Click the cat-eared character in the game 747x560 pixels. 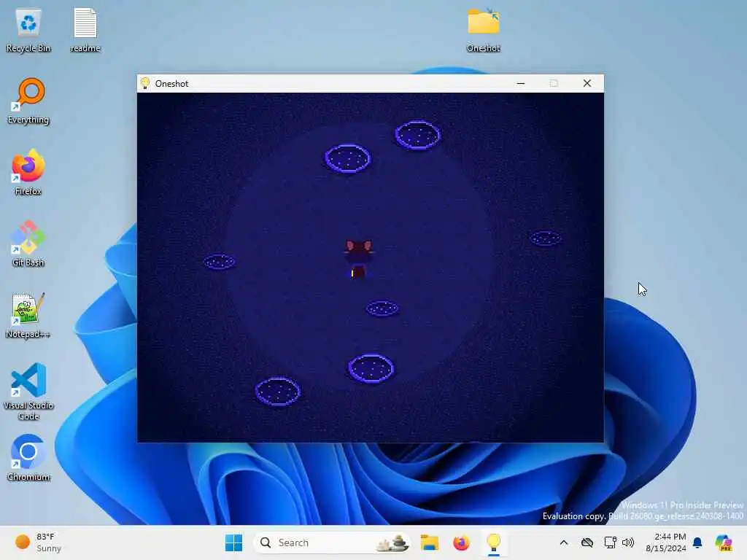coord(358,259)
